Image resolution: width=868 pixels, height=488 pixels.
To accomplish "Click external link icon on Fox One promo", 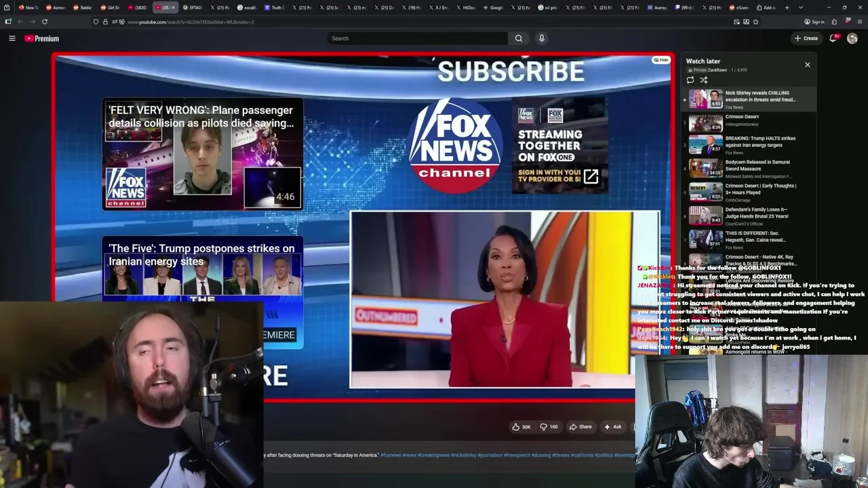I will pyautogui.click(x=591, y=177).
